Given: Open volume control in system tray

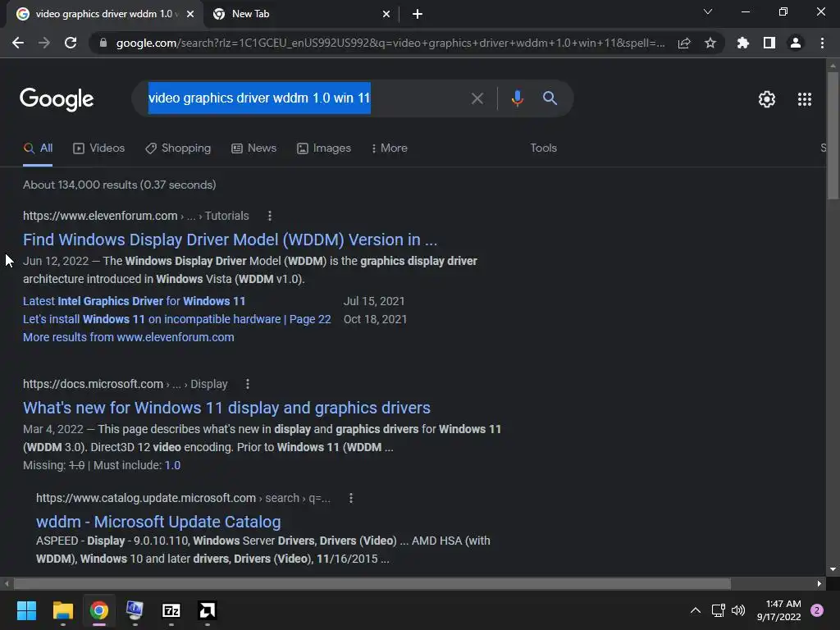Looking at the screenshot, I should click(x=738, y=610).
